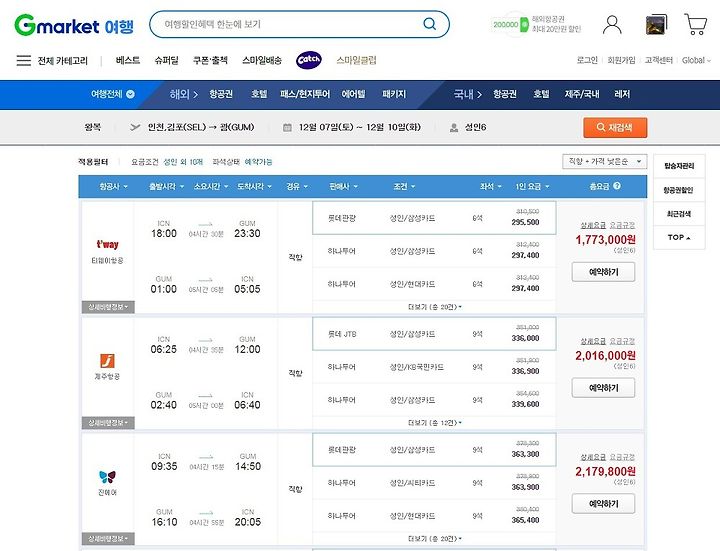
Task: Open 최근검색 in side panel
Action: coord(679,214)
